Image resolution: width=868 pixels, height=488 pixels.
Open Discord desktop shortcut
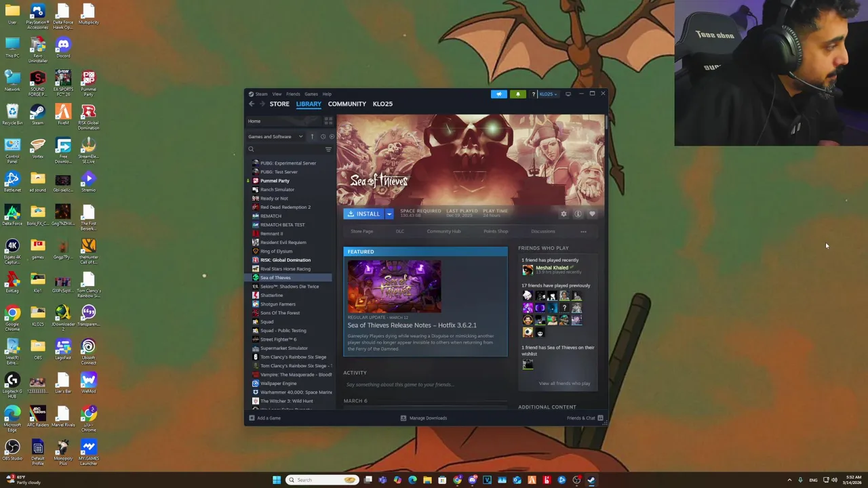[63, 49]
